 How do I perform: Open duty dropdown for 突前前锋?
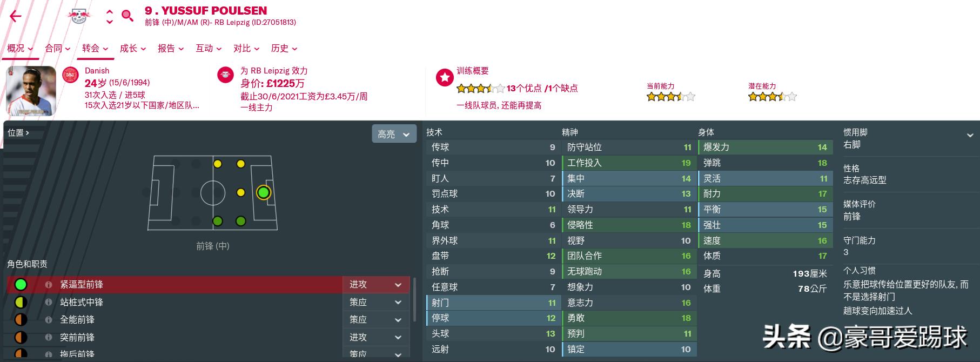[377, 337]
